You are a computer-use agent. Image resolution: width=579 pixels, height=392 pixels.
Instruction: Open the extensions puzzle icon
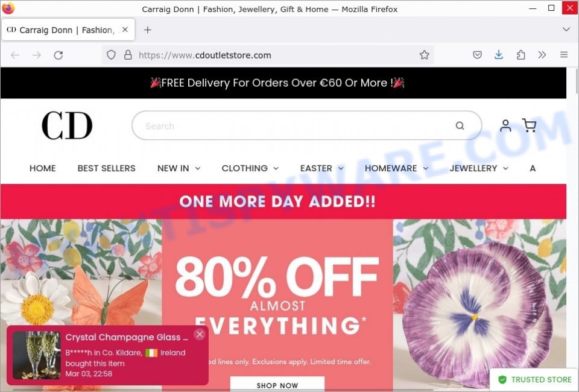pos(520,55)
